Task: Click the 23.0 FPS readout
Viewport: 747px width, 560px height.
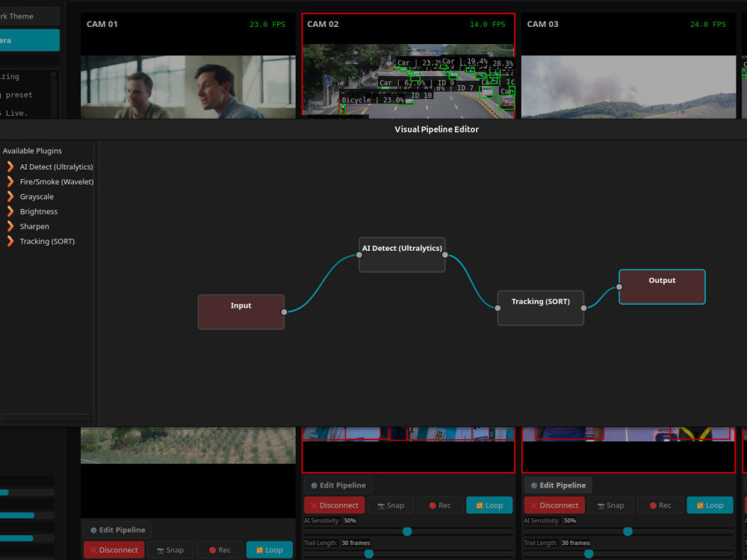Action: click(267, 25)
